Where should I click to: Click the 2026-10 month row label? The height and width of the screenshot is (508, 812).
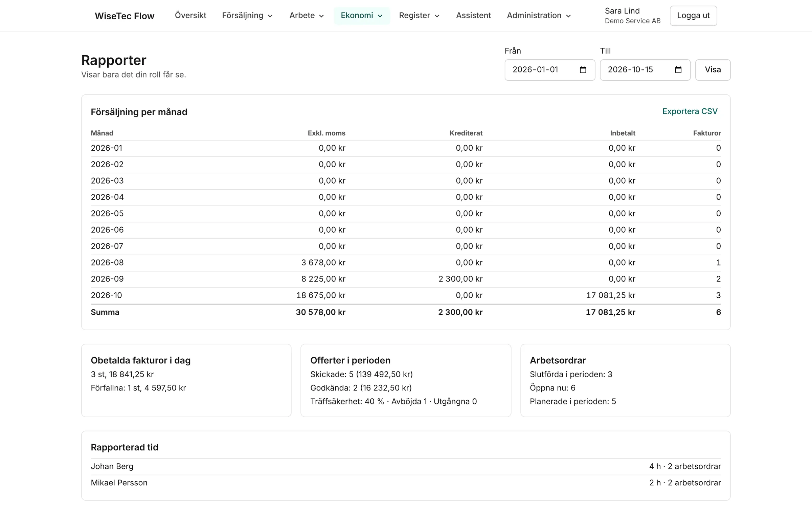[x=106, y=295]
